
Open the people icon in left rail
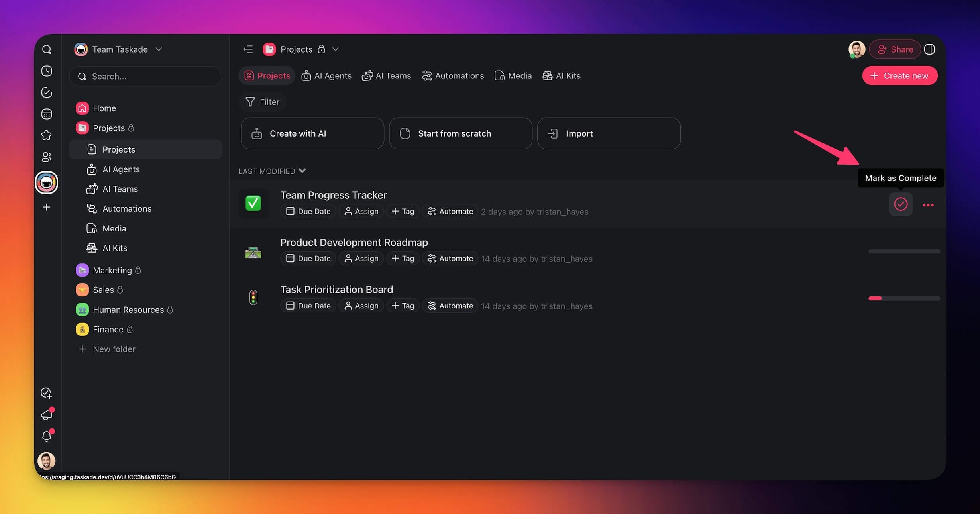pyautogui.click(x=47, y=157)
